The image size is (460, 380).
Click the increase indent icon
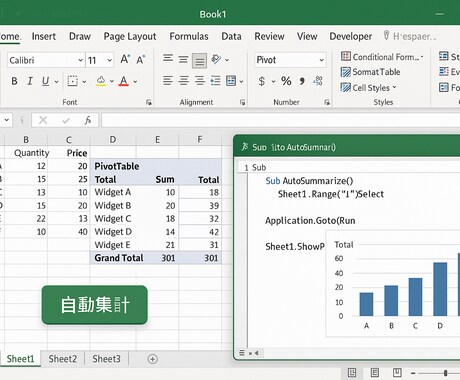coord(215,81)
